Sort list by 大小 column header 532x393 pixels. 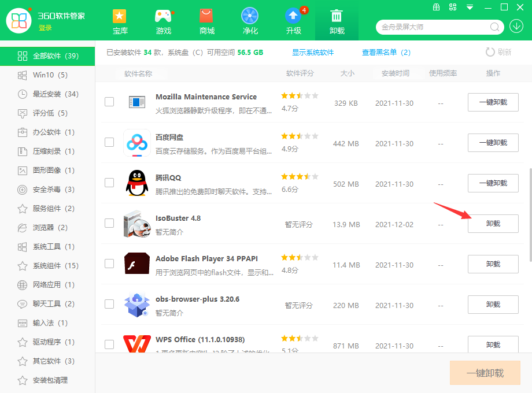pyautogui.click(x=347, y=73)
